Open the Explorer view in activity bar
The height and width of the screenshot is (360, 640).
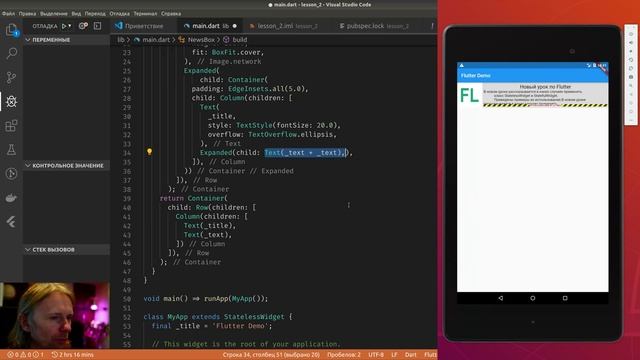click(11, 29)
